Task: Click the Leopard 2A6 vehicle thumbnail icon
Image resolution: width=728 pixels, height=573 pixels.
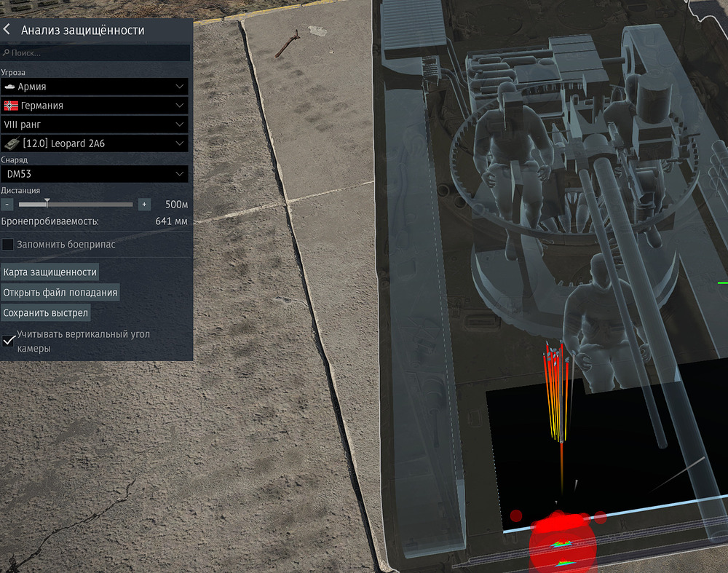Action: [12, 143]
